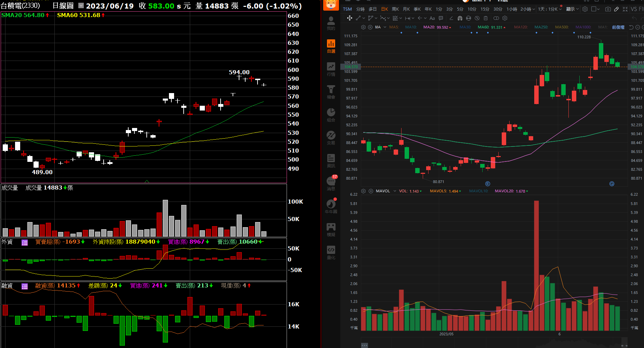Screen dimensions: 644x348
Task: Take a chart screenshot with camera icon
Action: coord(608,9)
